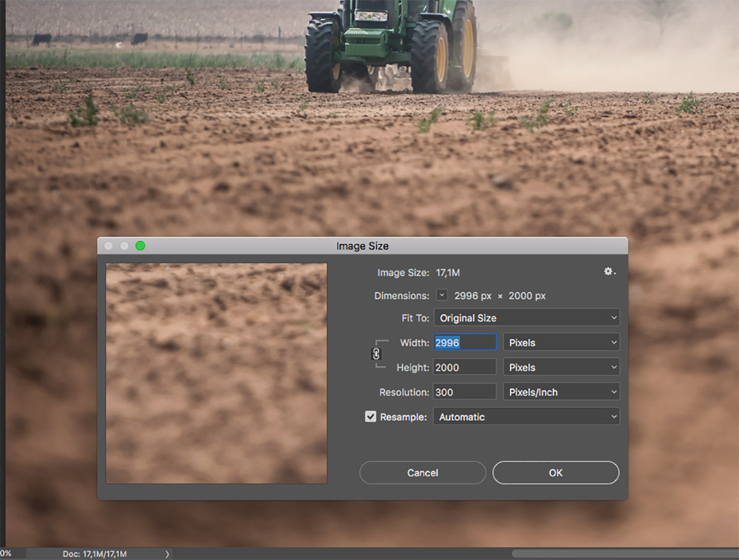Open the Image Size gear settings menu

pos(610,272)
